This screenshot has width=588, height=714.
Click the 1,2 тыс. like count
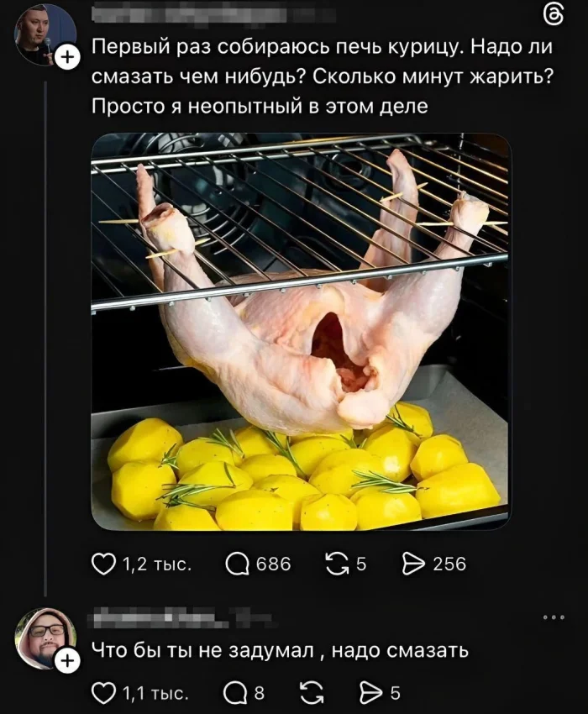pyautogui.click(x=157, y=564)
